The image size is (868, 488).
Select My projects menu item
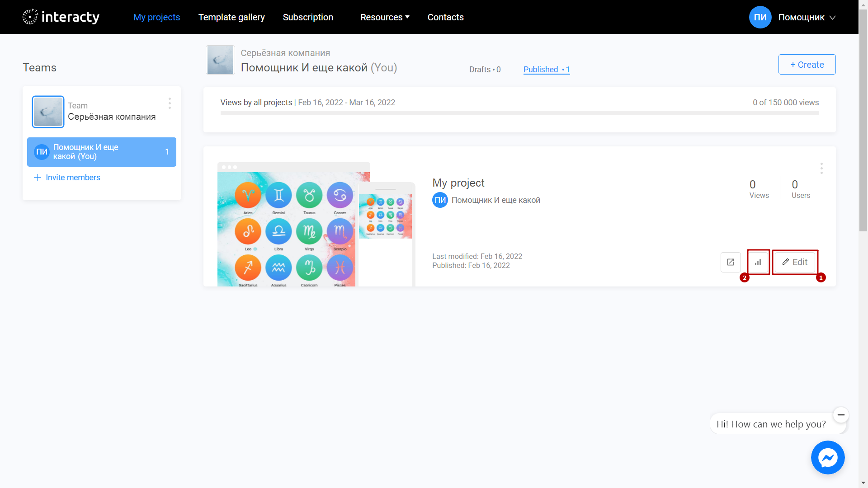156,17
